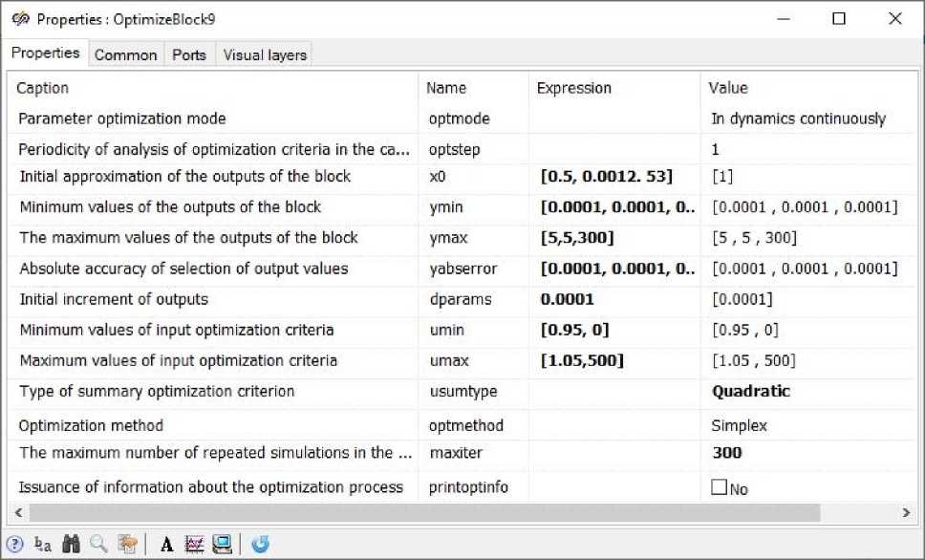
Task: Click the blue circular arrow refresh icon
Action: click(260, 544)
